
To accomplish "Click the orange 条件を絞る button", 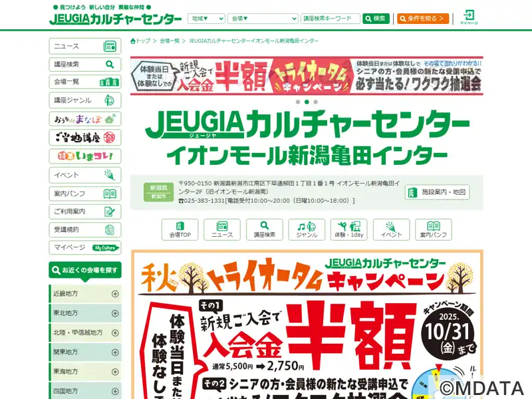I will pos(423,19).
